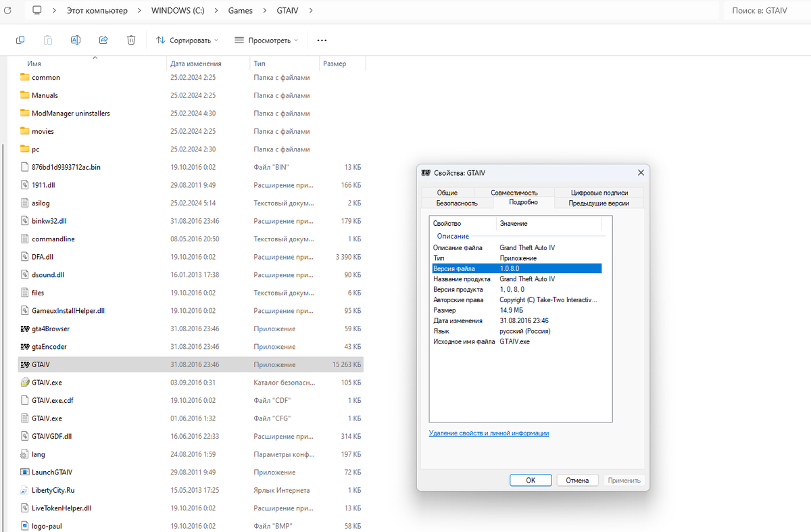Click the 1911.dll file icon

coord(25,185)
